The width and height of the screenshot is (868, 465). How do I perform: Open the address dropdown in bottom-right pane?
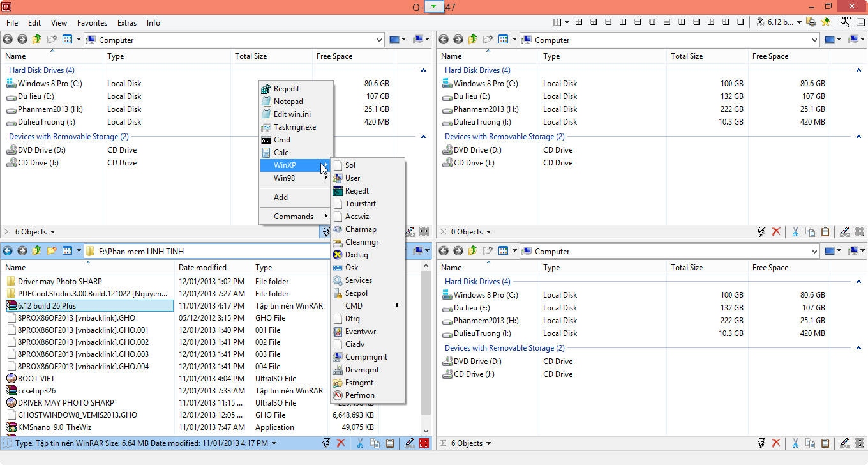click(x=814, y=251)
